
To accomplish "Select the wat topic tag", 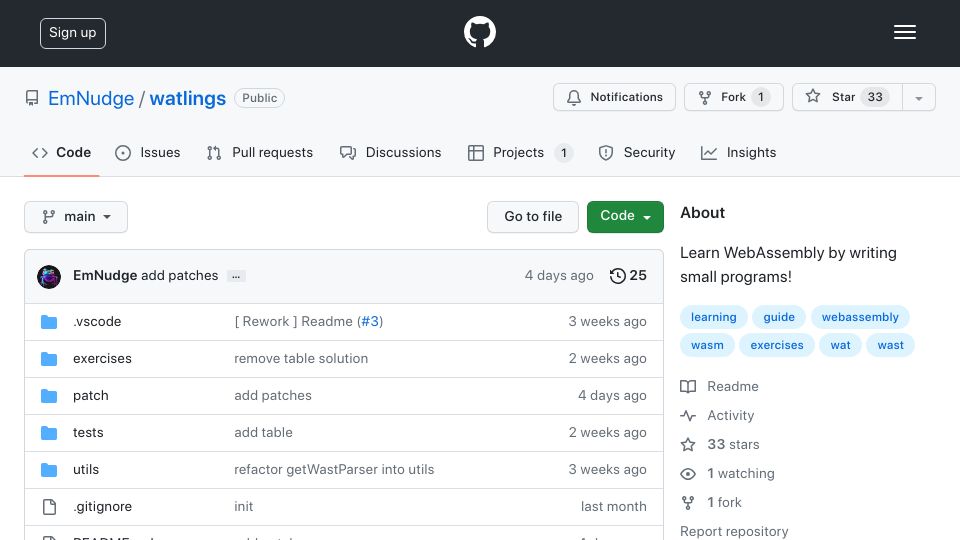I will [840, 345].
